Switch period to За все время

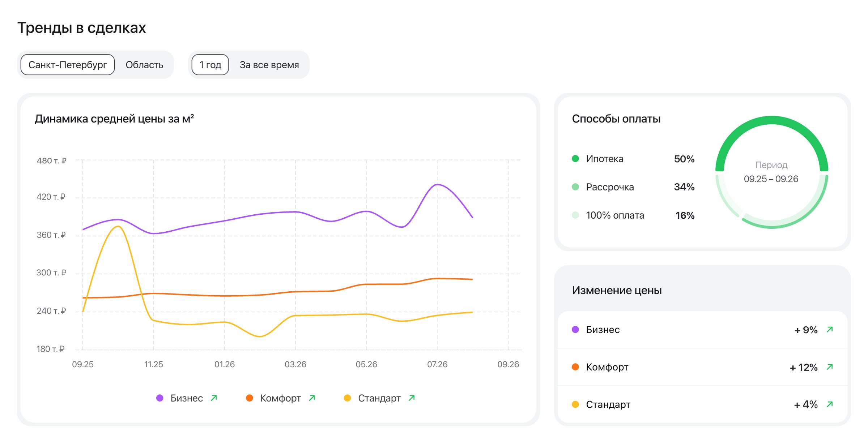point(269,65)
